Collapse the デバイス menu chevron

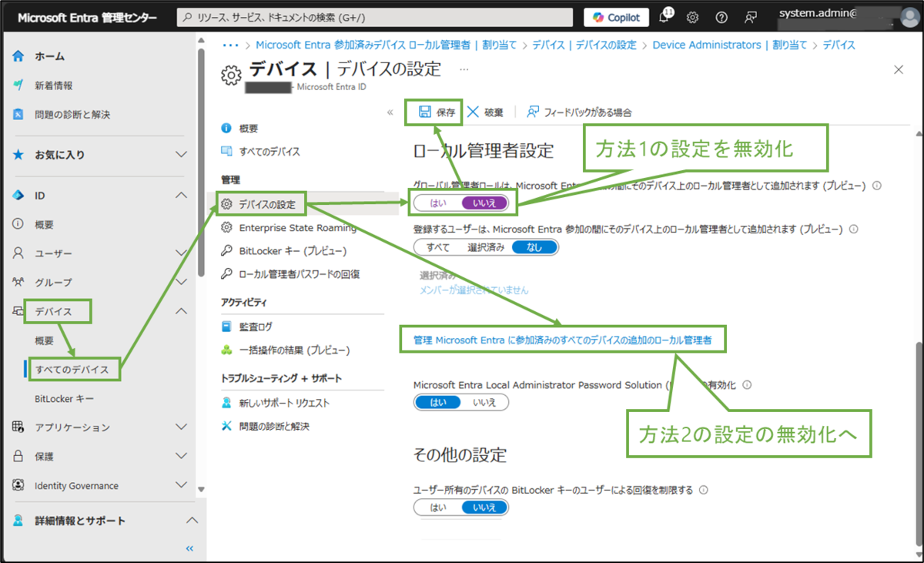182,311
